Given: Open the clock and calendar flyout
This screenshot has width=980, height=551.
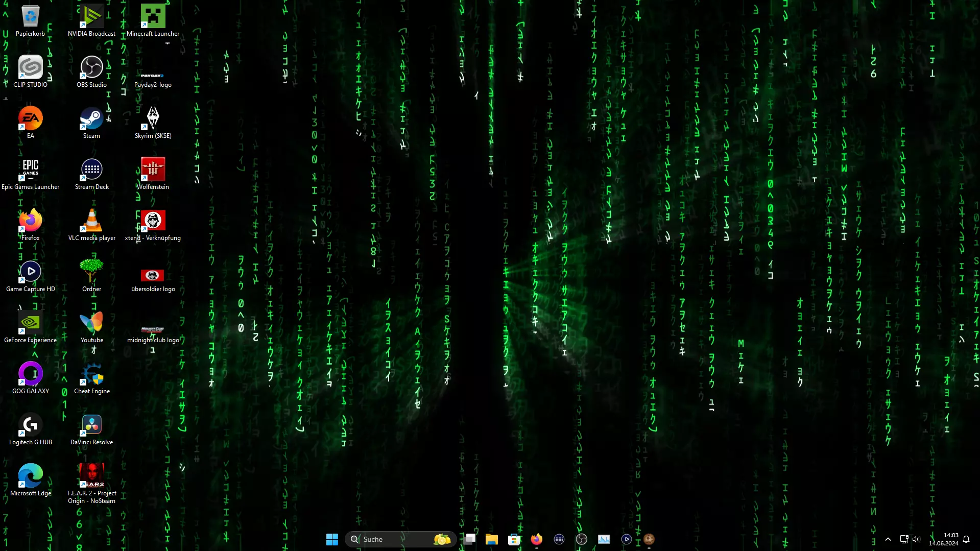Looking at the screenshot, I should pos(944,539).
